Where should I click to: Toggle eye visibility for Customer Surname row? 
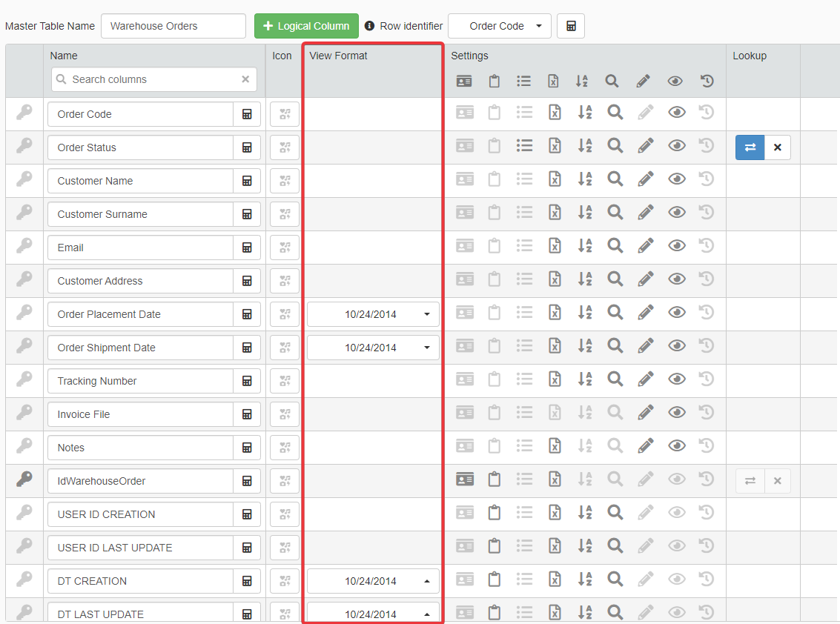[676, 213]
